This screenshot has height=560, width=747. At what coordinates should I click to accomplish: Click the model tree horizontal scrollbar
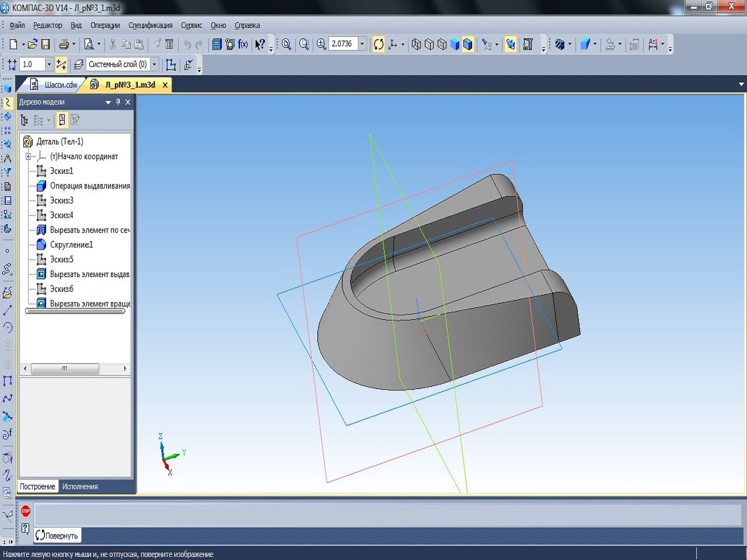pos(65,369)
